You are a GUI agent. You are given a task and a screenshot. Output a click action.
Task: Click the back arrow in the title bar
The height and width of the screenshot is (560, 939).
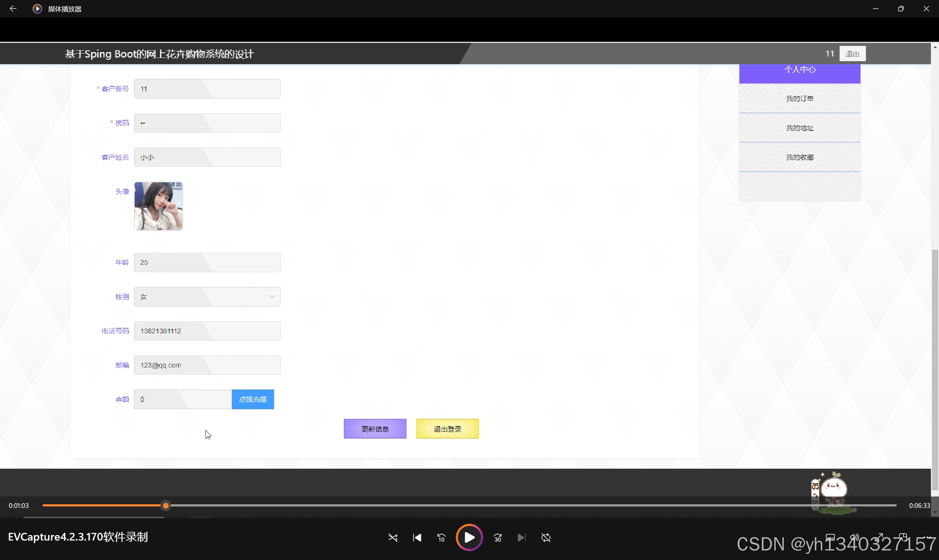coord(13,9)
